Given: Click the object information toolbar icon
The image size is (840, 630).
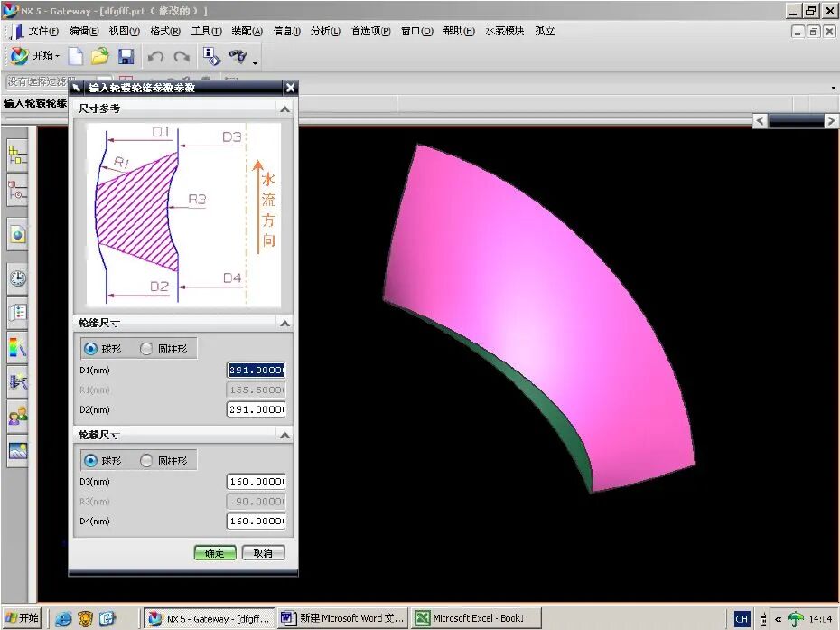Looking at the screenshot, I should click(x=211, y=56).
